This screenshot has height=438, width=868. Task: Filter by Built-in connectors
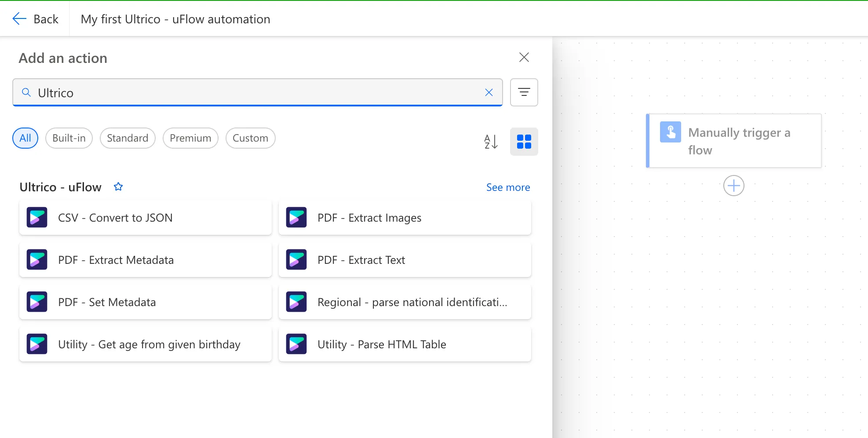[x=69, y=138]
